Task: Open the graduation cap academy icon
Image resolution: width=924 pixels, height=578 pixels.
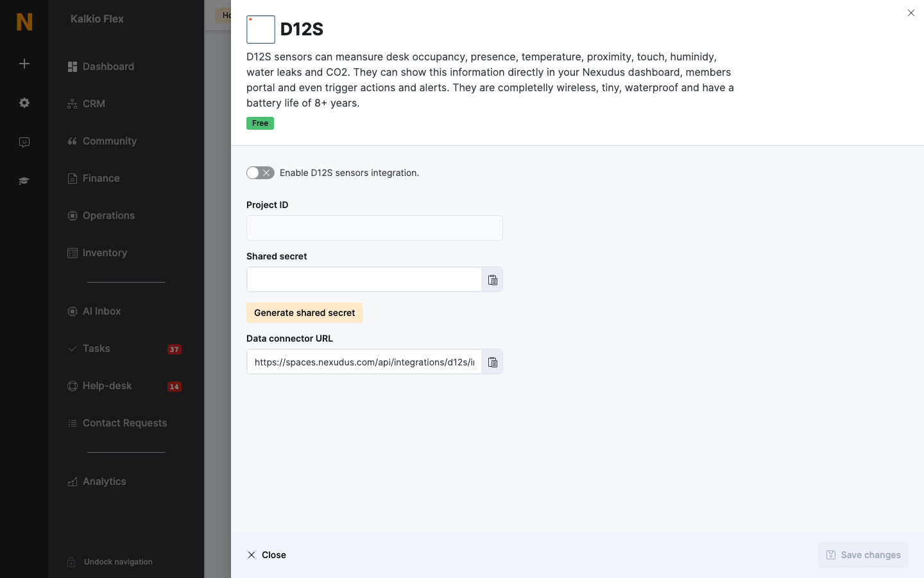Action: [x=24, y=181]
